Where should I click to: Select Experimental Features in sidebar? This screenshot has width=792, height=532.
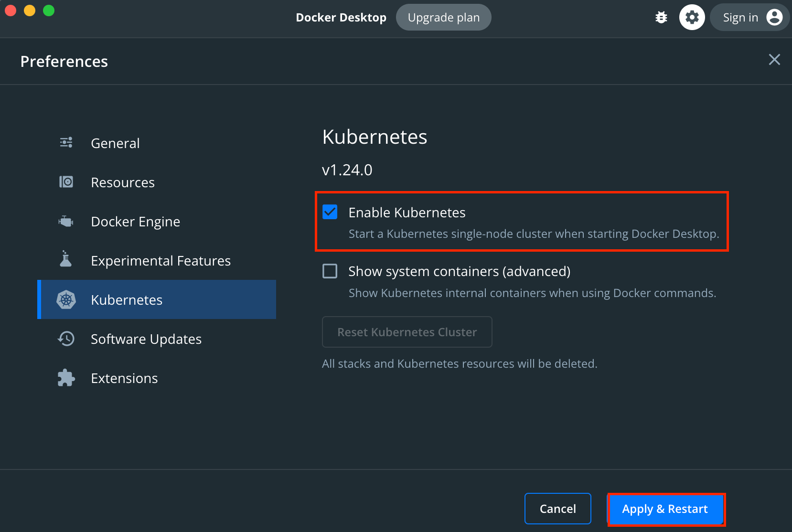click(x=157, y=260)
